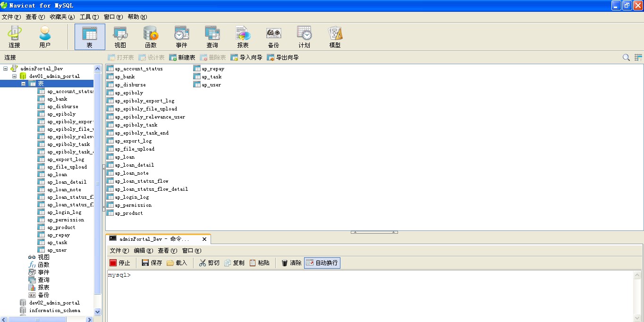Click in the mysql> command input area
Screen dimensions: 644x322
370,296
